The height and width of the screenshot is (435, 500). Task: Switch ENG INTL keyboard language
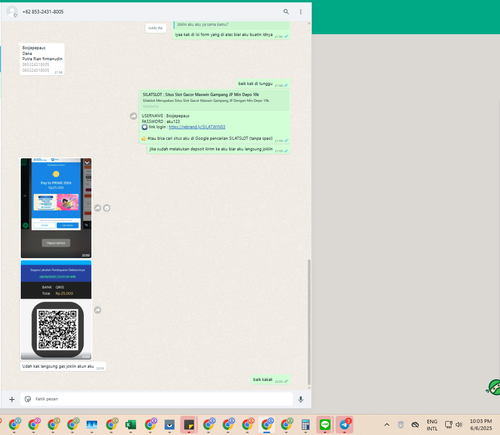pos(432,425)
